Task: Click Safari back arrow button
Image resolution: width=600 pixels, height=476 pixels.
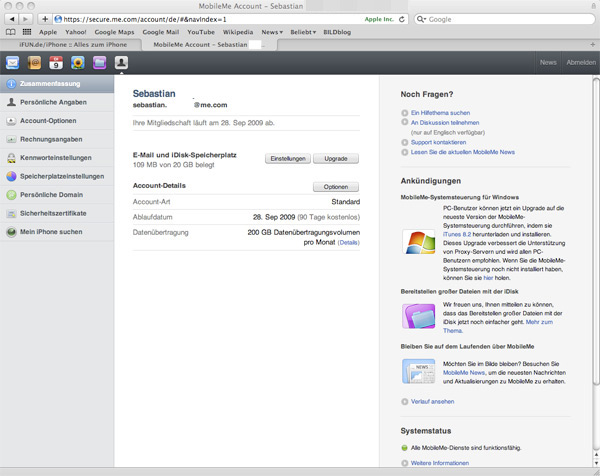Action: [x=12, y=19]
